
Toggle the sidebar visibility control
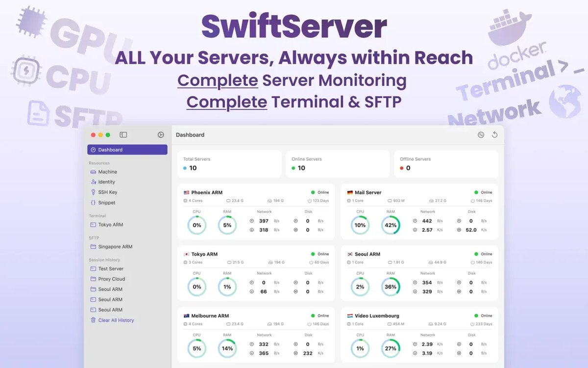tap(123, 134)
